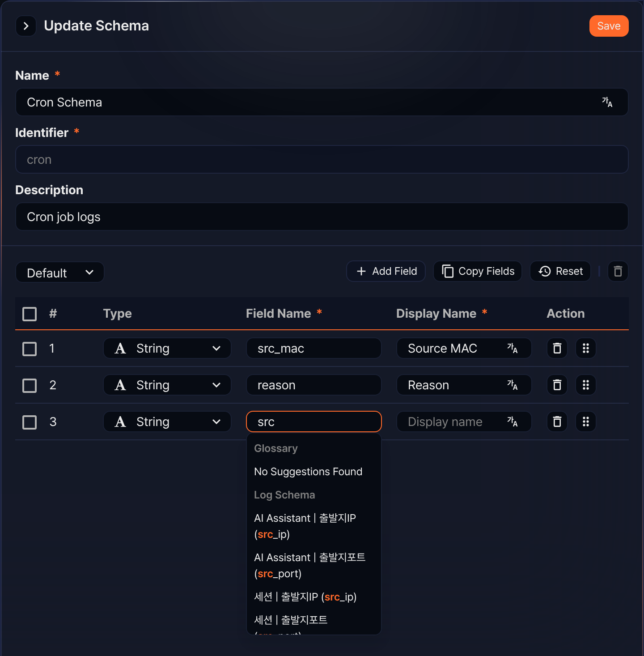Open translation for the Name field
This screenshot has width=644, height=656.
(x=607, y=102)
